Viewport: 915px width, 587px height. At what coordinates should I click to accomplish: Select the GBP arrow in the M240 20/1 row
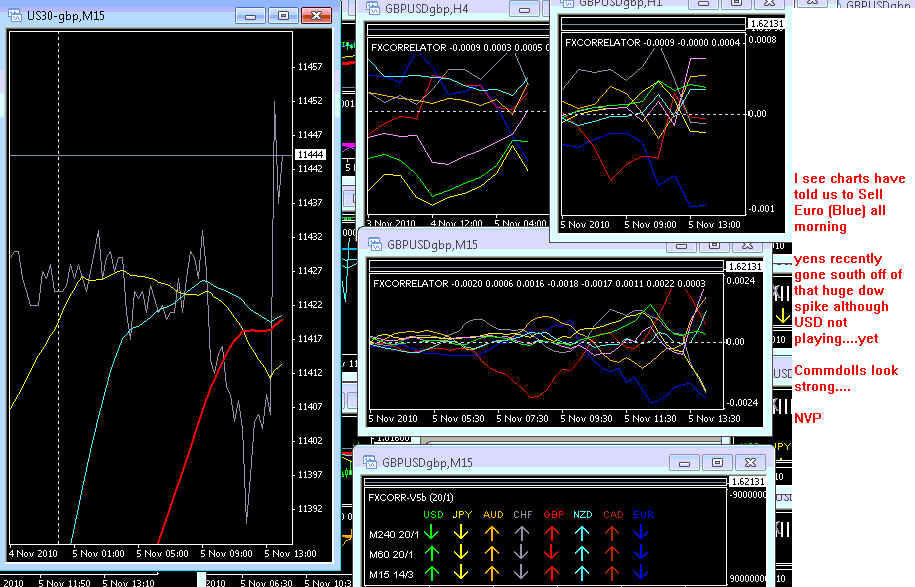pos(552,532)
